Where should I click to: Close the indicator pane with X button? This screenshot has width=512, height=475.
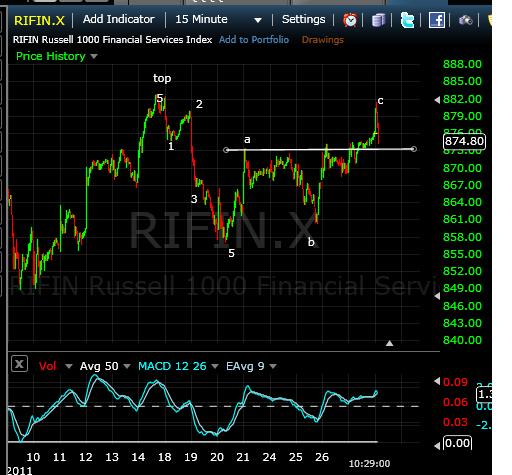[19, 364]
